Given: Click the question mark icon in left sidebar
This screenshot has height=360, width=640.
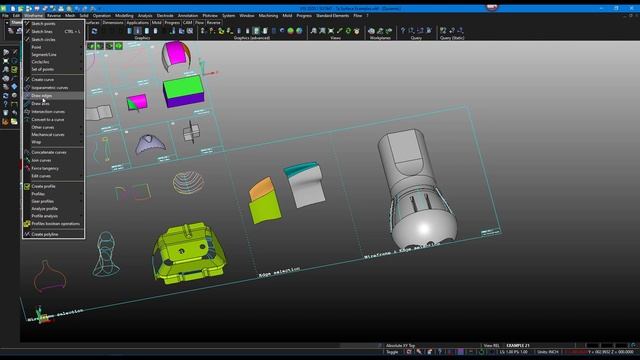Looking at the screenshot, I should 6,104.
